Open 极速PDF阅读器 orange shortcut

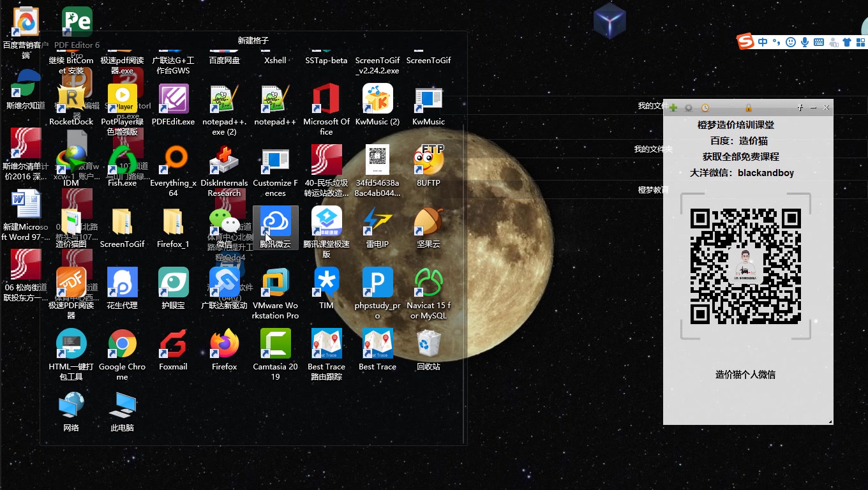pos(71,293)
